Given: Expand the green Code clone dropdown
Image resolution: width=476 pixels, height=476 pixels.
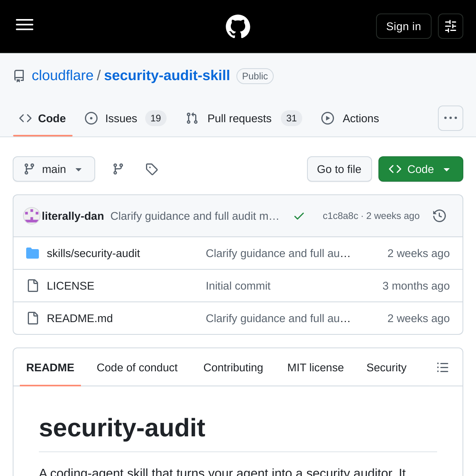Looking at the screenshot, I should 421,169.
